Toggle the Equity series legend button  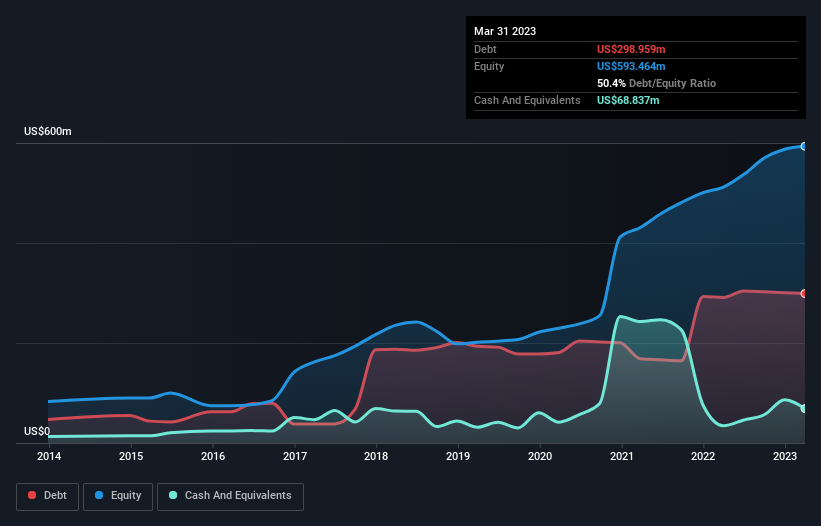click(x=118, y=496)
